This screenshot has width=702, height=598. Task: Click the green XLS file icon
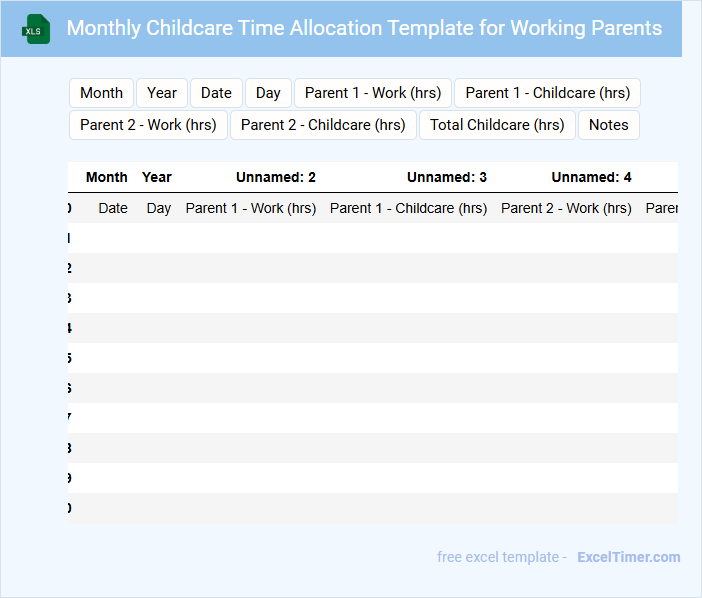(x=37, y=29)
